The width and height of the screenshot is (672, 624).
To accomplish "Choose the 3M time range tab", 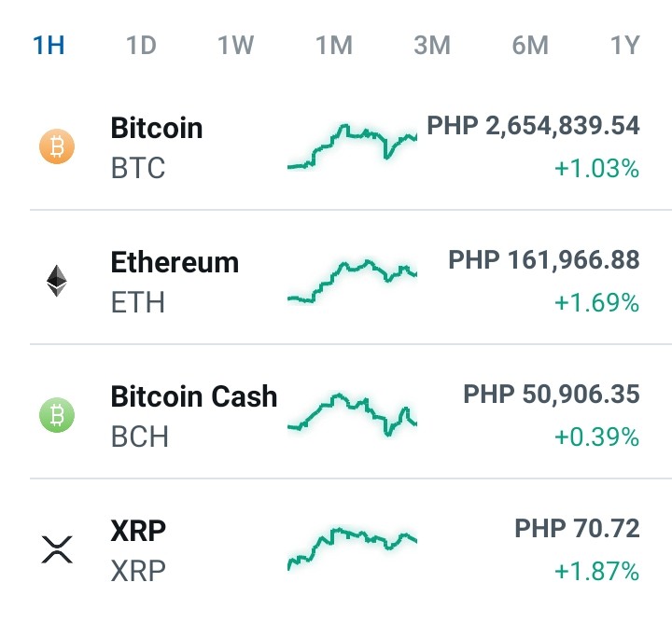I will (432, 45).
